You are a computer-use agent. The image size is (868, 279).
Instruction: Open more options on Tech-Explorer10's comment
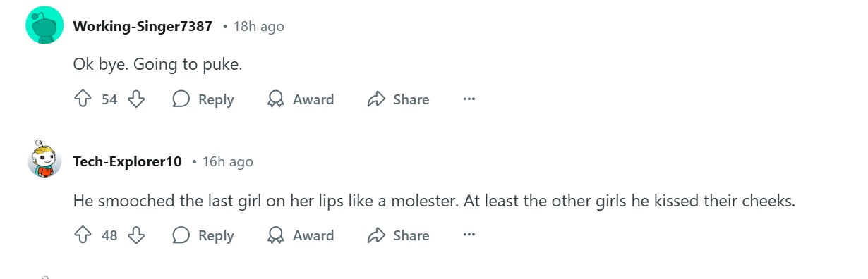469,235
